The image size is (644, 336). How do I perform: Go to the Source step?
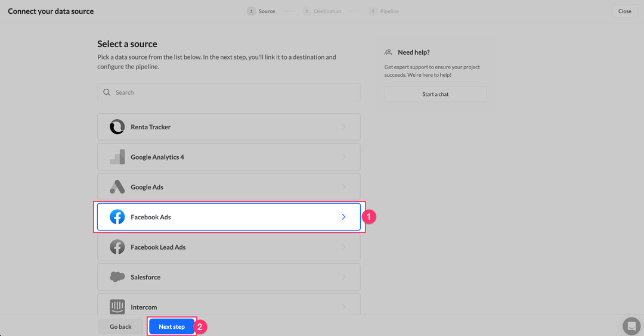(x=261, y=11)
